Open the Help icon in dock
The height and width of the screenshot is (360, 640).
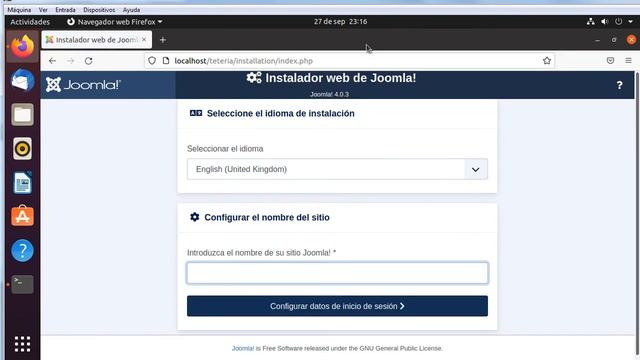pyautogui.click(x=22, y=250)
